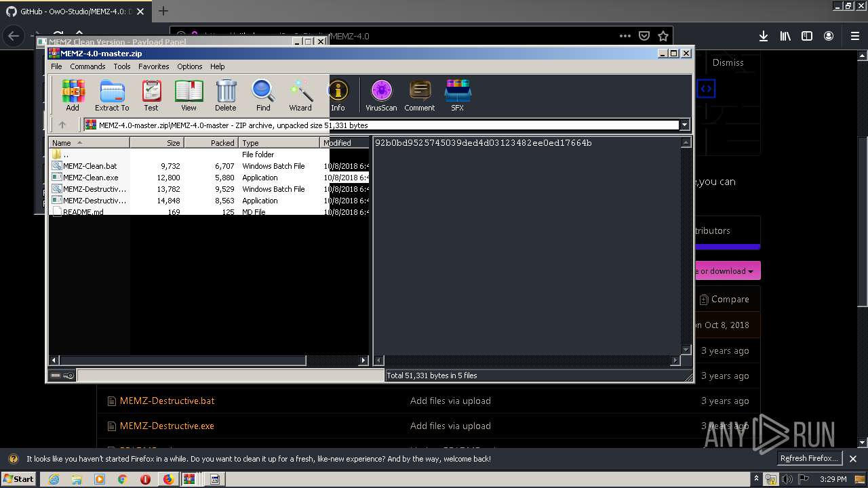Click the archive comment hash text
This screenshot has width=868, height=488.
point(483,143)
